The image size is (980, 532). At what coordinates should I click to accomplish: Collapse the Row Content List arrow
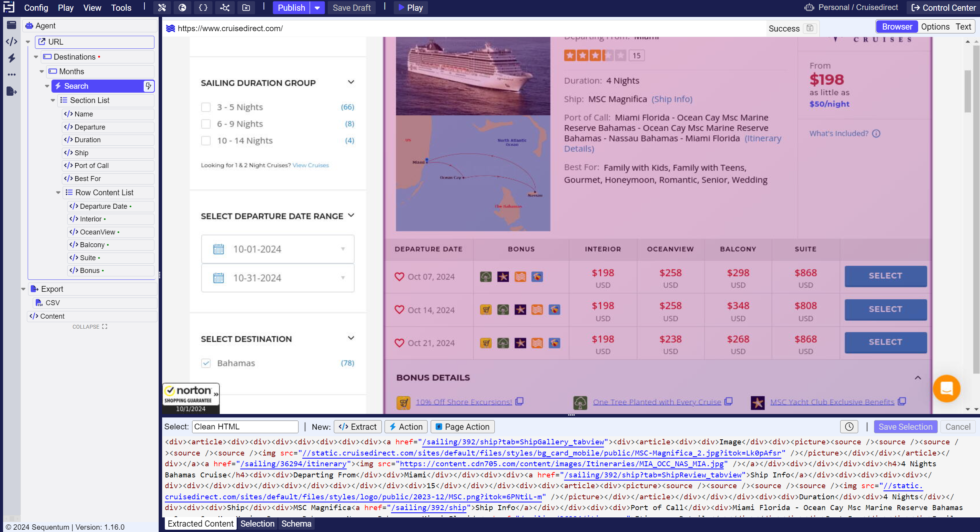pos(58,193)
